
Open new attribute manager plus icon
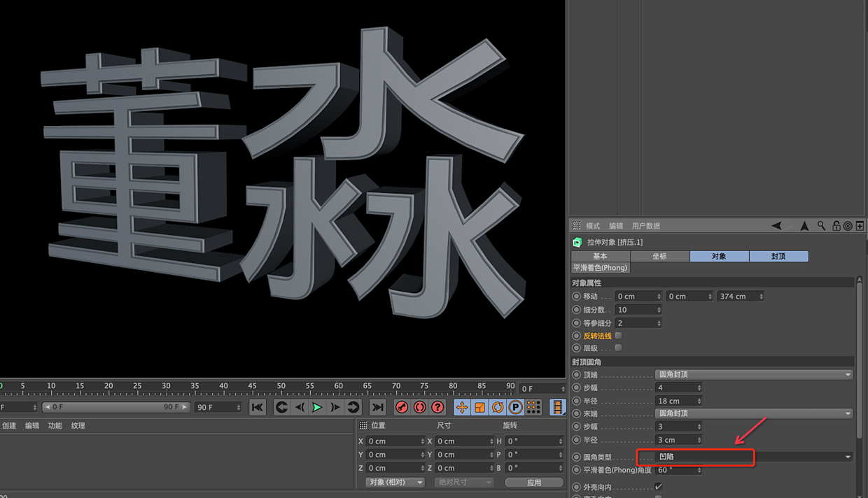[x=860, y=226]
